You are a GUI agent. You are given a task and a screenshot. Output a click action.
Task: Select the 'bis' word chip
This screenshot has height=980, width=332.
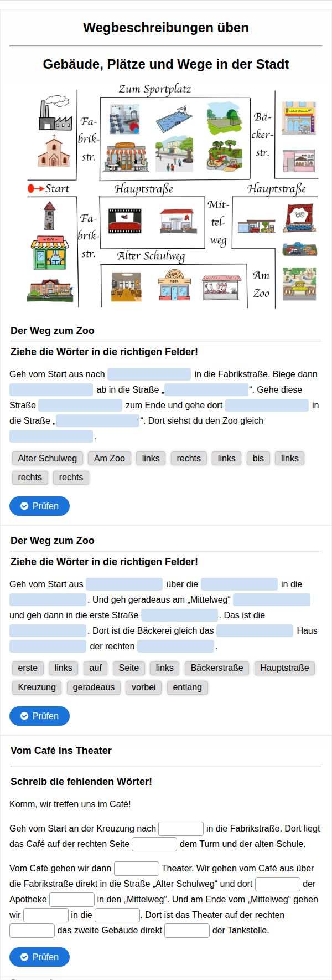(x=258, y=459)
